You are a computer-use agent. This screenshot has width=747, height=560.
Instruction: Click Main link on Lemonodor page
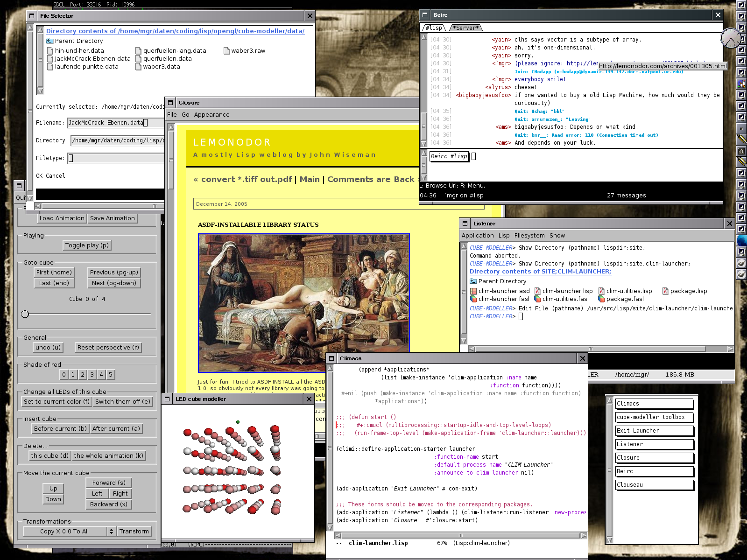click(310, 180)
